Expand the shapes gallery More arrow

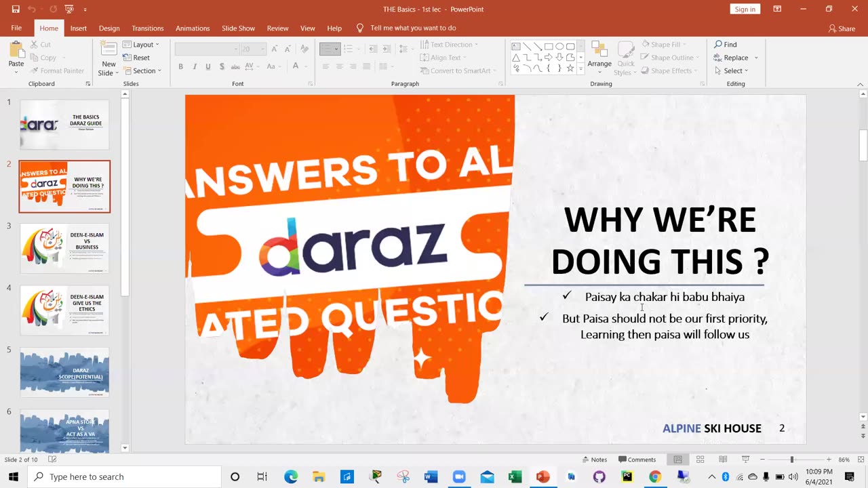[x=580, y=69]
